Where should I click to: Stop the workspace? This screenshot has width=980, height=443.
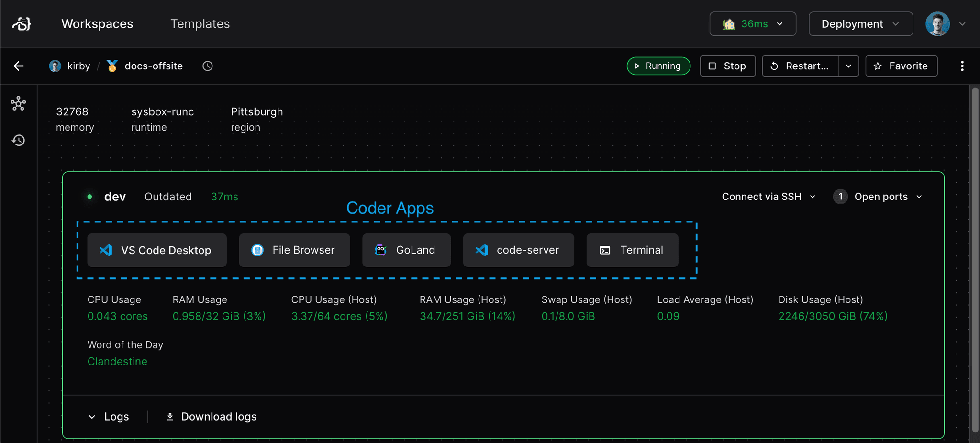click(727, 66)
